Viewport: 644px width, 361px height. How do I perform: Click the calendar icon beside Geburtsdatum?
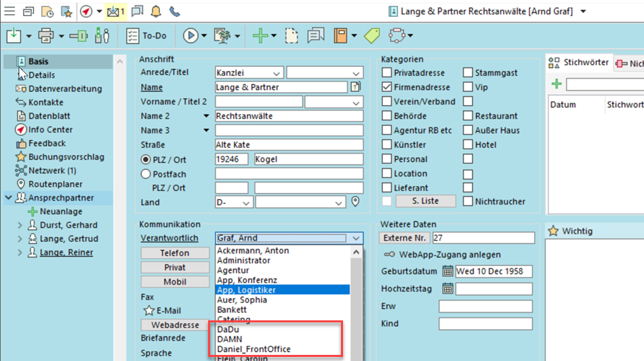click(x=447, y=272)
